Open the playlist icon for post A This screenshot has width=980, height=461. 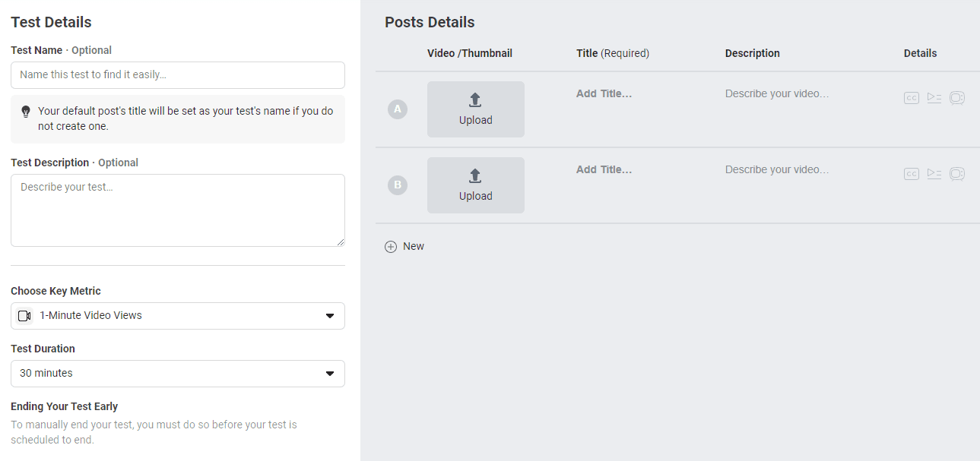tap(934, 98)
